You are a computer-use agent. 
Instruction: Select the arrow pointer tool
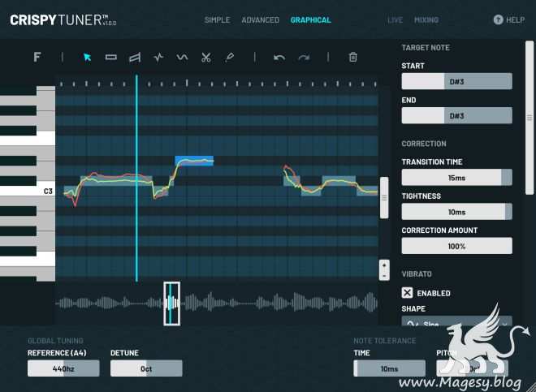87,57
